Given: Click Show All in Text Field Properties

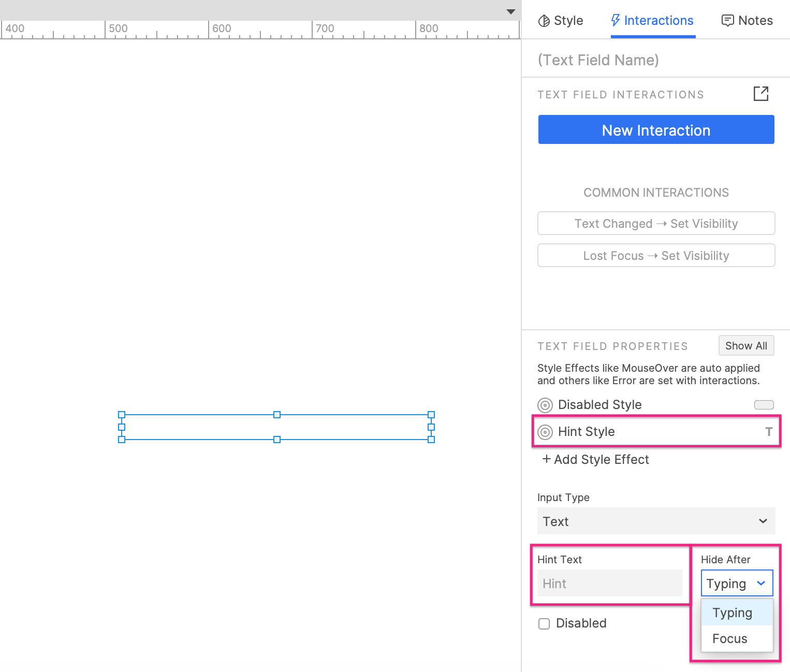Looking at the screenshot, I should pos(746,345).
